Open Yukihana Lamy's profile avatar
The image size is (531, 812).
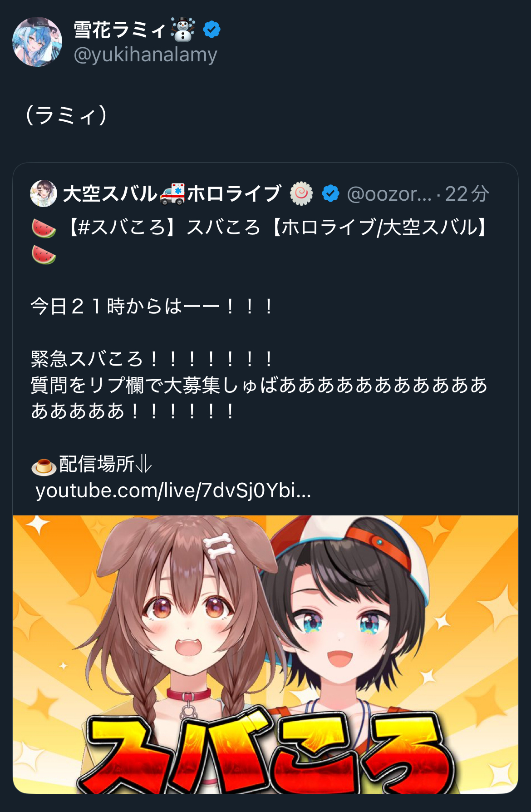[37, 42]
